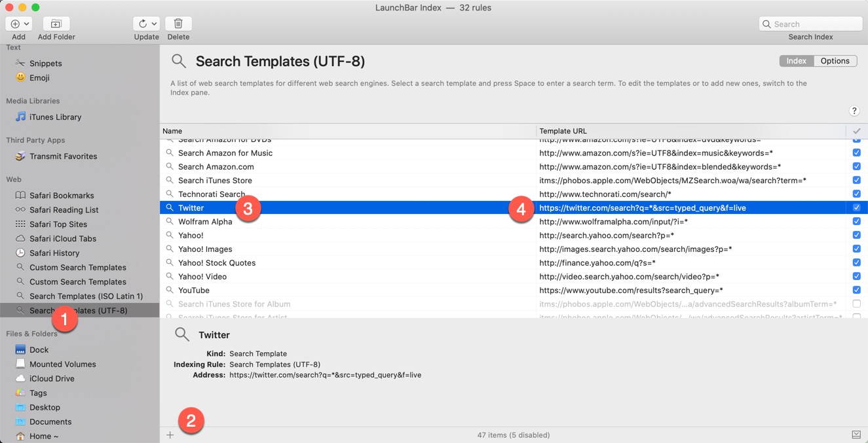868x443 pixels.
Task: Select the Search Amazon for Music row
Action: pyautogui.click(x=514, y=152)
